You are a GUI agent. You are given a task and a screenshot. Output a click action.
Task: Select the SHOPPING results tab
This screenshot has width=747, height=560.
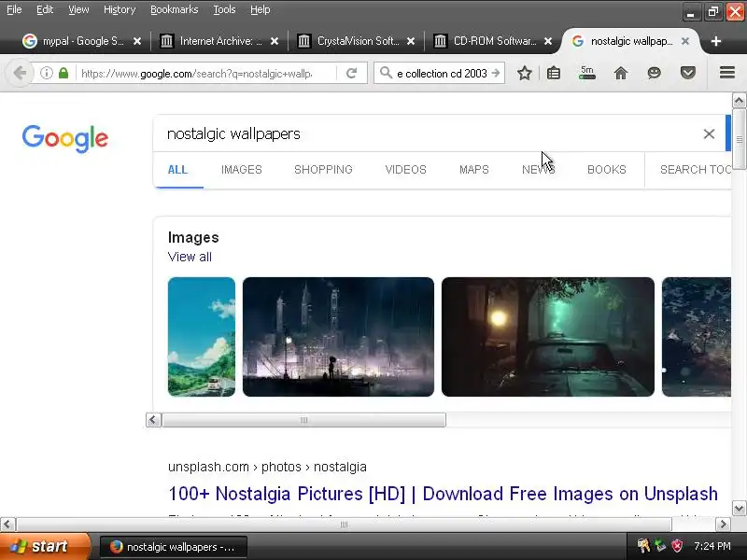323,170
